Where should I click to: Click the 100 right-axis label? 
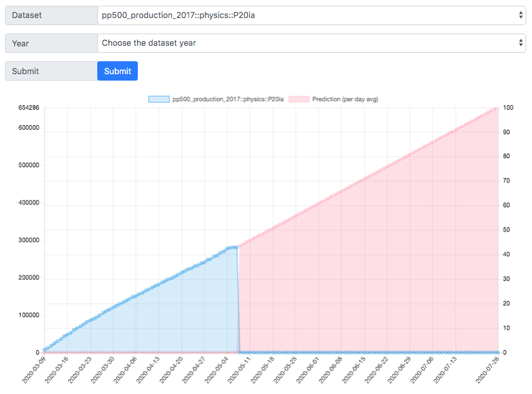click(508, 108)
